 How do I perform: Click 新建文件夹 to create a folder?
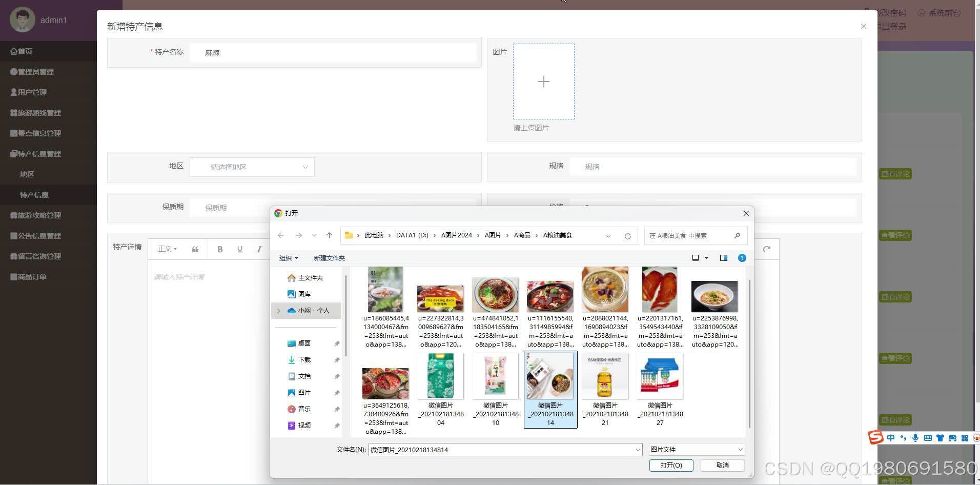(x=329, y=258)
